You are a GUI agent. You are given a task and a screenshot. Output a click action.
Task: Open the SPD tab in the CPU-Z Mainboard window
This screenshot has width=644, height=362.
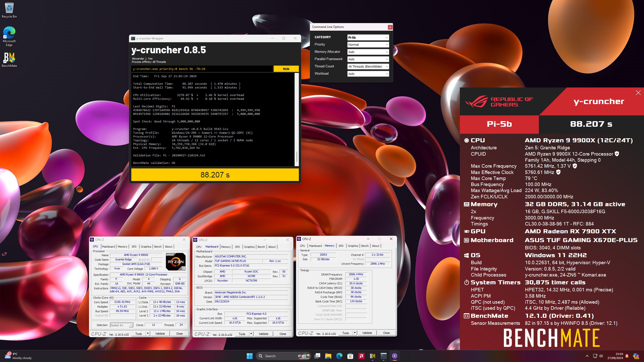point(237,247)
